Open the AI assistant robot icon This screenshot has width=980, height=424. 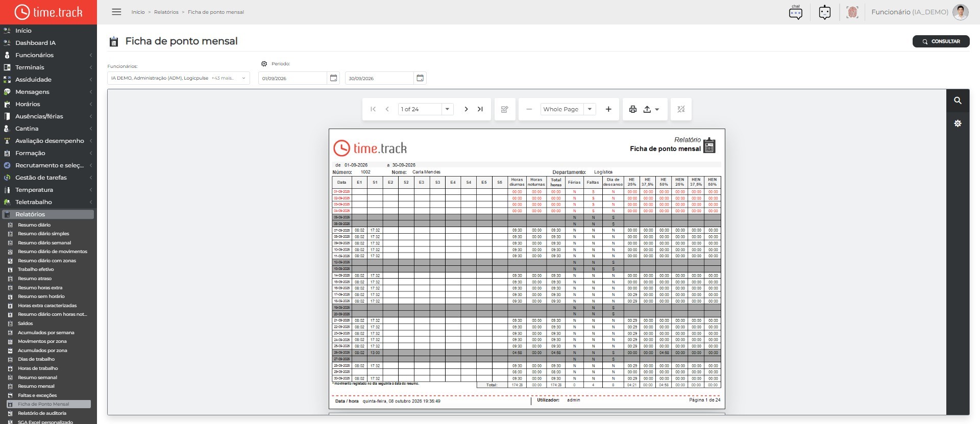(825, 12)
